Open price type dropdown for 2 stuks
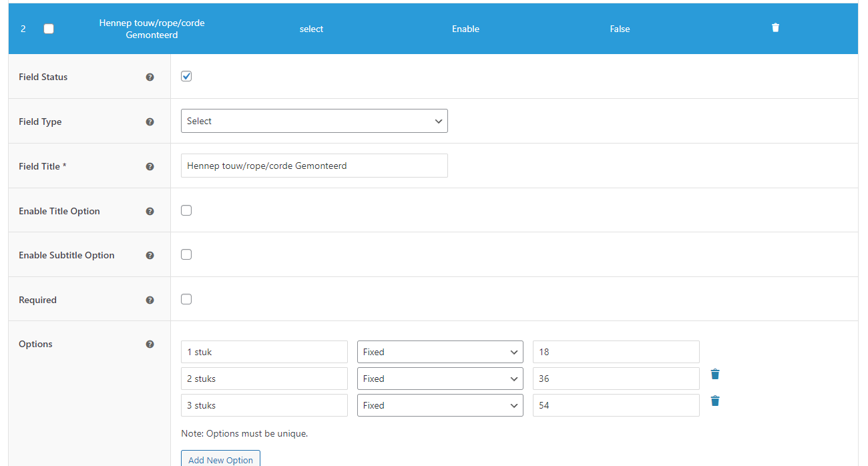Viewport: 868px width, 466px height. 440,379
